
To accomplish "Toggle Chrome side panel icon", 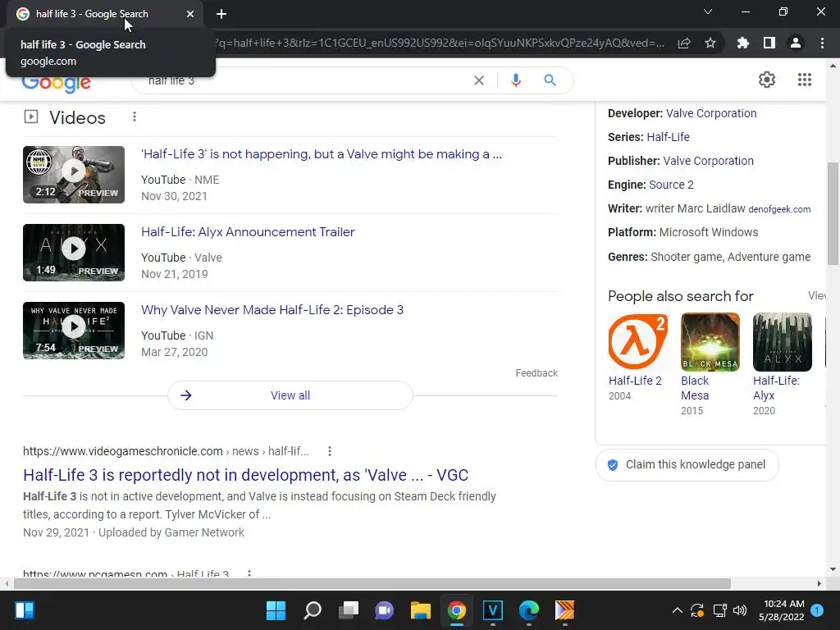I will 769,43.
